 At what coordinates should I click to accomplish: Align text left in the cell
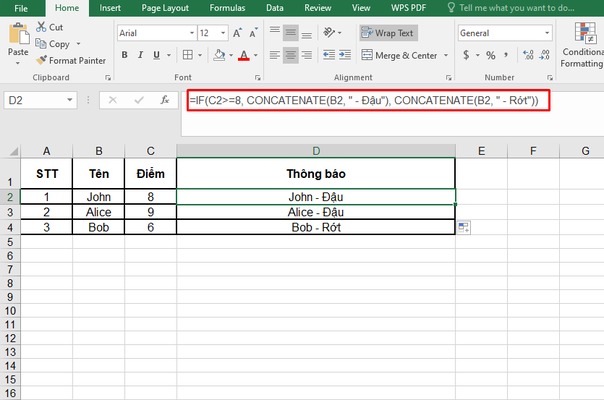tap(275, 55)
